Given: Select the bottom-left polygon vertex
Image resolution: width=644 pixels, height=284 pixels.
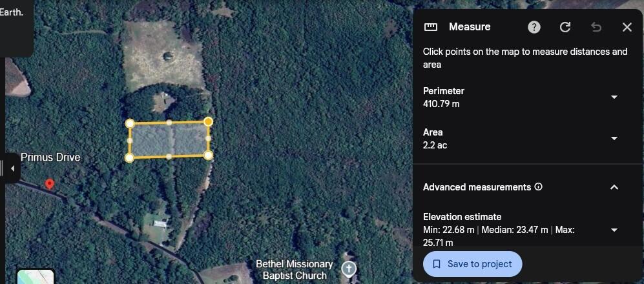Looking at the screenshot, I should click(129, 157).
